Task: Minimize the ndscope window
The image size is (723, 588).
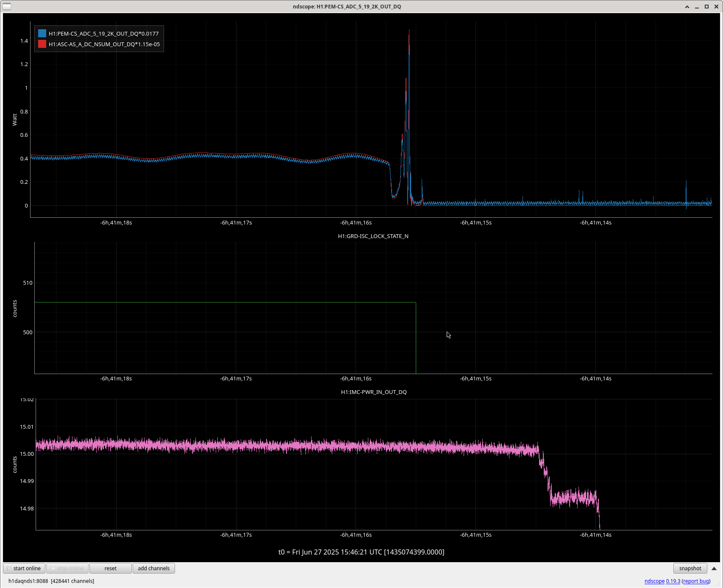Action: click(x=697, y=6)
